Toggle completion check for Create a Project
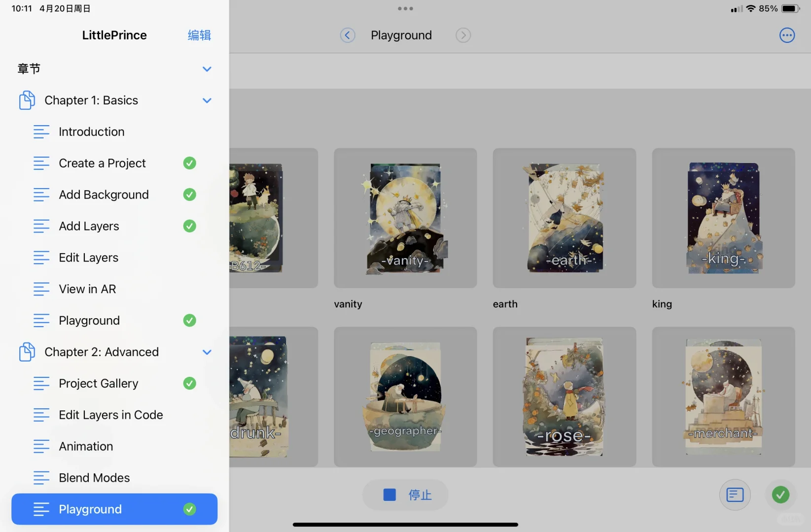 pos(190,163)
